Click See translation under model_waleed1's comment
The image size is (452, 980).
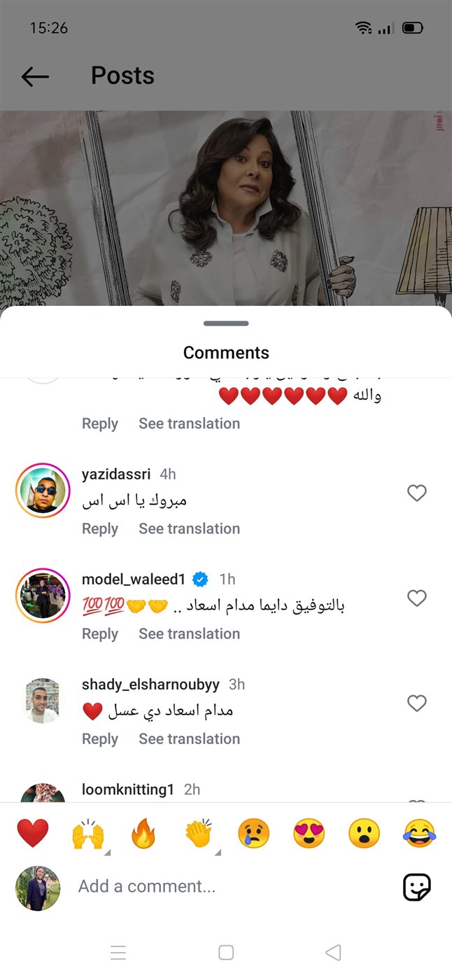(x=189, y=633)
